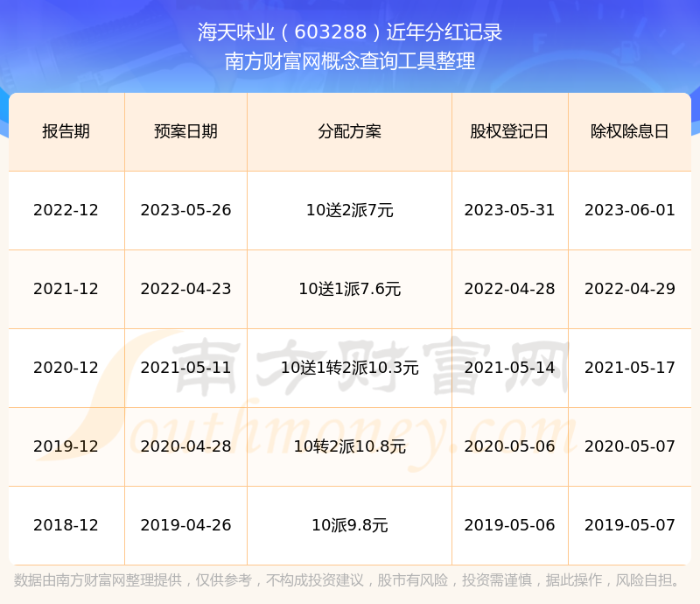The image size is (700, 604).
Task: Select the 2021-12 report period cell
Action: [66, 289]
